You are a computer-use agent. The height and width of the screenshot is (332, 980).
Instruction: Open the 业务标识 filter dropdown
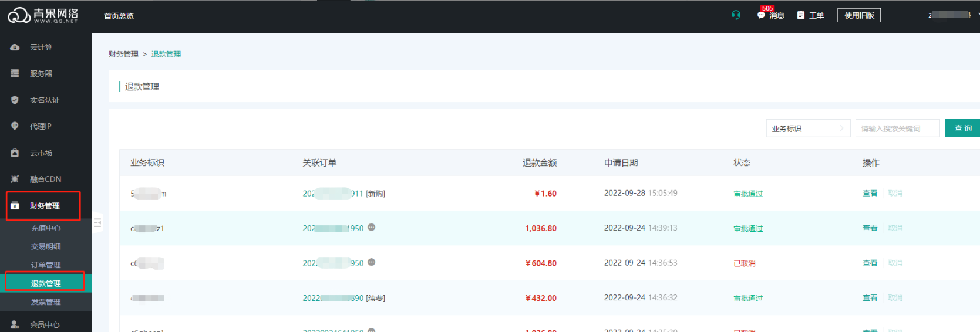coord(807,128)
